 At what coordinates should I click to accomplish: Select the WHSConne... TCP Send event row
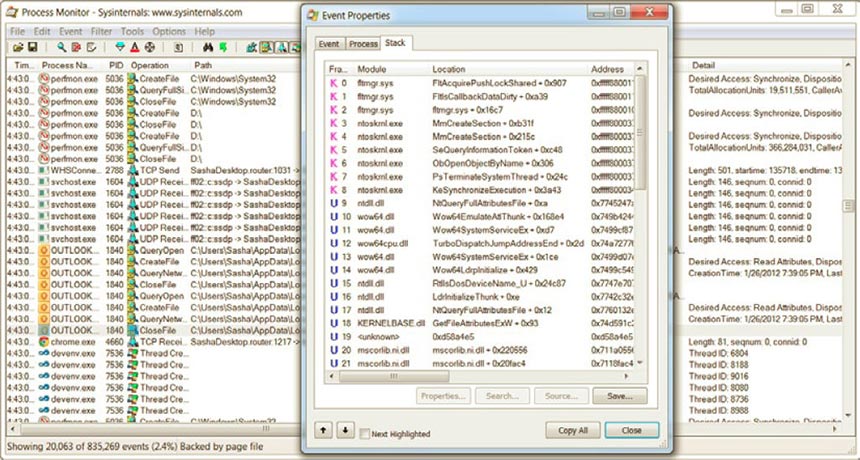coord(154,171)
